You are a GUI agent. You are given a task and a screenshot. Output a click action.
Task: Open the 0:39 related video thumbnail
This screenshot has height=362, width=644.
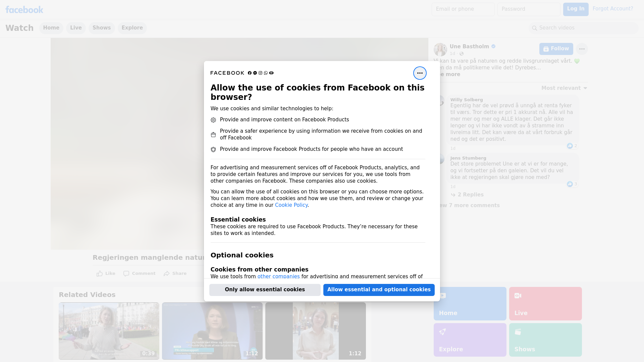point(109,331)
